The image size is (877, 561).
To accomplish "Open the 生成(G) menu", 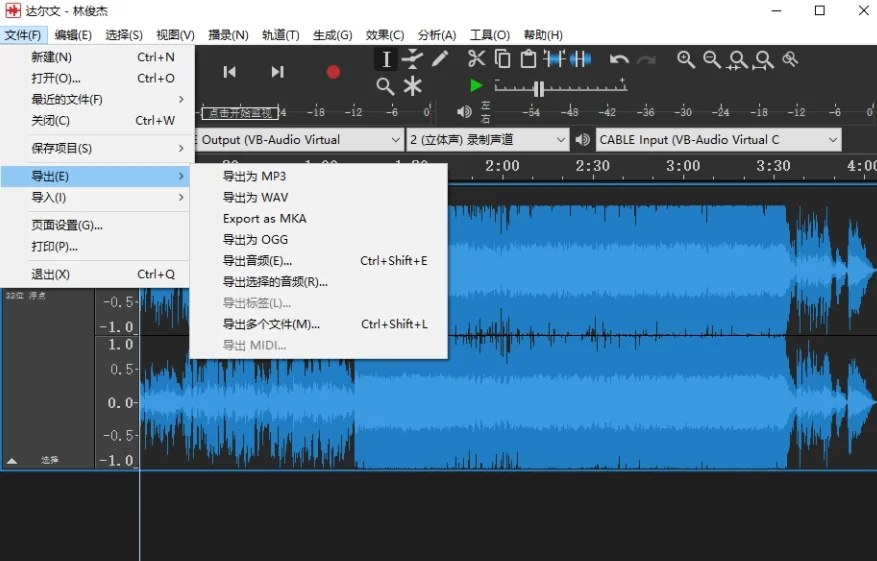I will 332,35.
